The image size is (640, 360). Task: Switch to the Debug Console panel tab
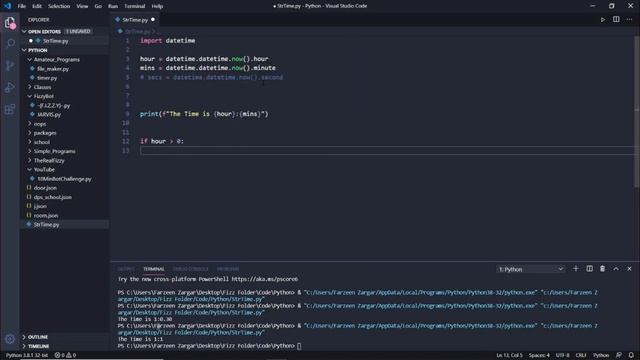190,269
